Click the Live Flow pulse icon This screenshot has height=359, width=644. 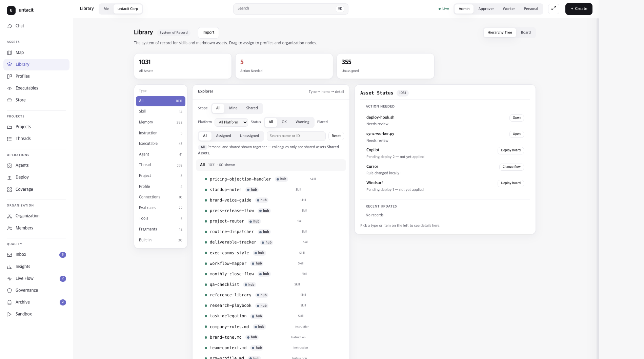tap(9, 279)
